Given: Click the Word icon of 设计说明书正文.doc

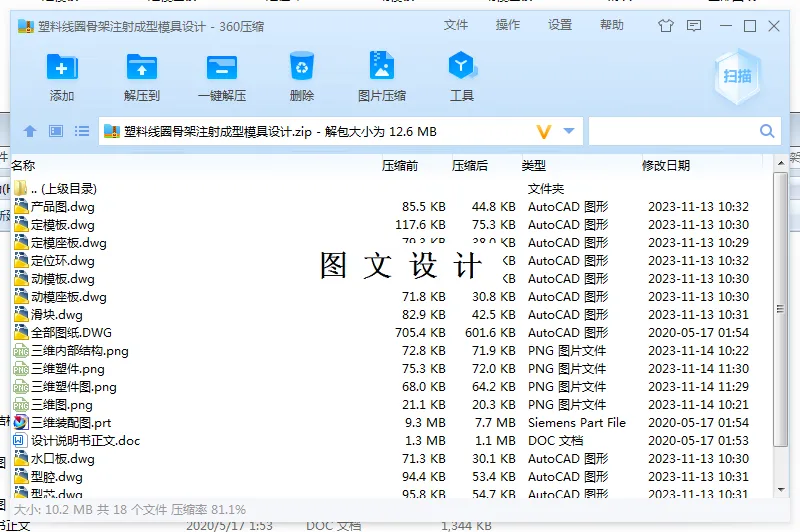Looking at the screenshot, I should click(x=19, y=440).
